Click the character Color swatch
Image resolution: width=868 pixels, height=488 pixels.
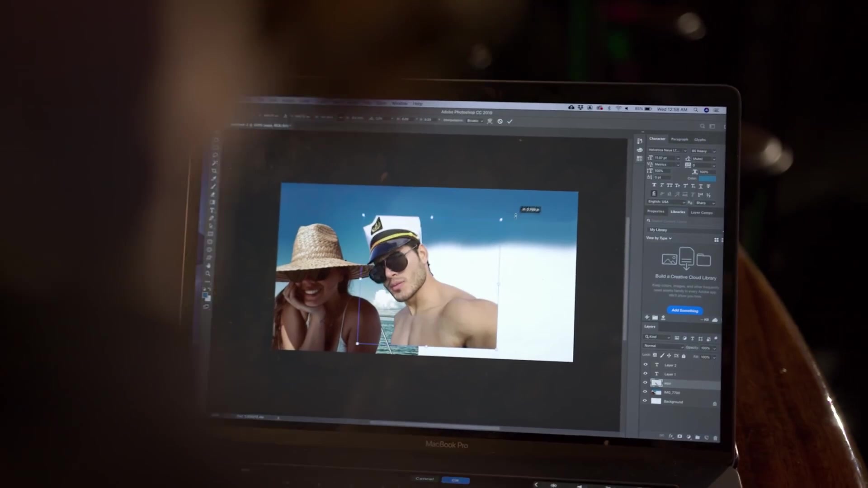708,178
